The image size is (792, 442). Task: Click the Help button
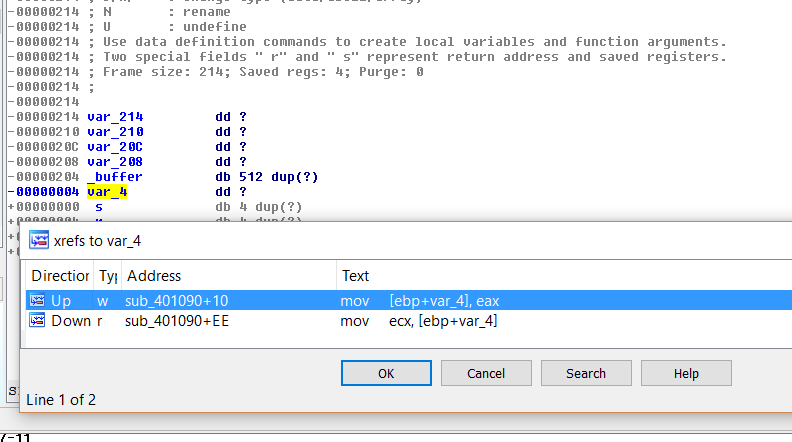[686, 373]
